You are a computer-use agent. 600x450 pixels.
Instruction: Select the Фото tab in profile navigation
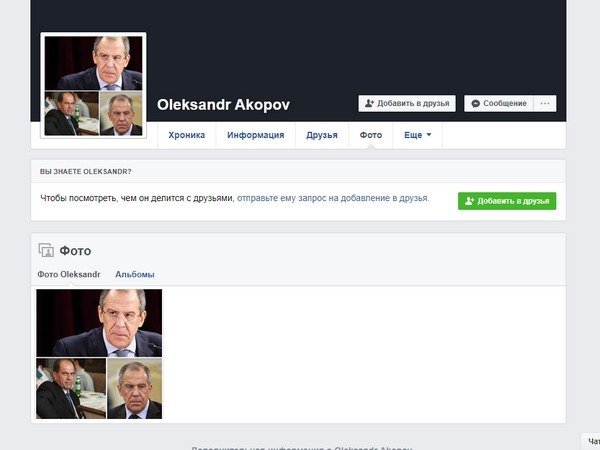coord(371,135)
